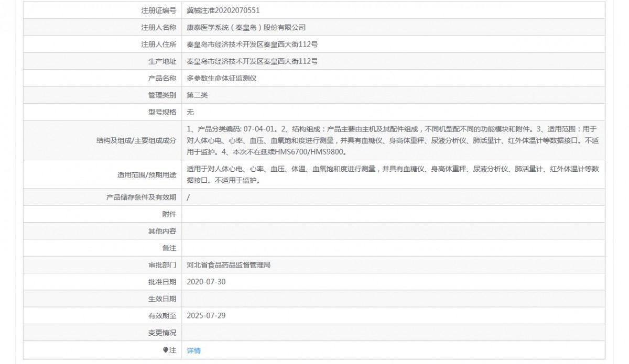Click the 有效期至 label
629x364 pixels.
(162, 316)
